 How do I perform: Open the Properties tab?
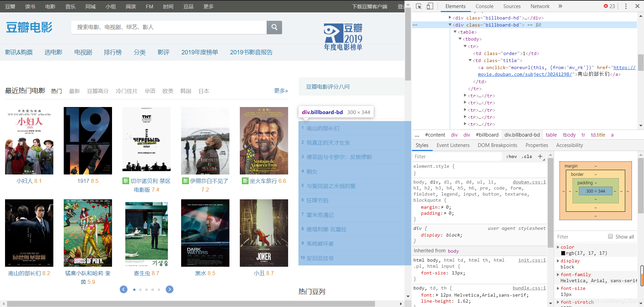coord(537,145)
